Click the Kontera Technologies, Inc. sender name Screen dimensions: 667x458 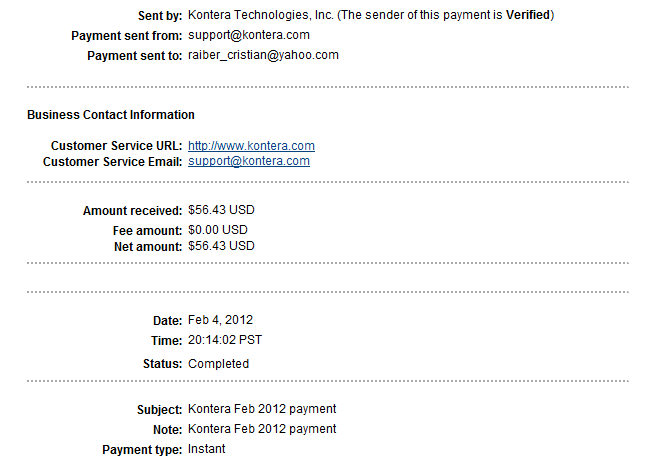(x=260, y=15)
